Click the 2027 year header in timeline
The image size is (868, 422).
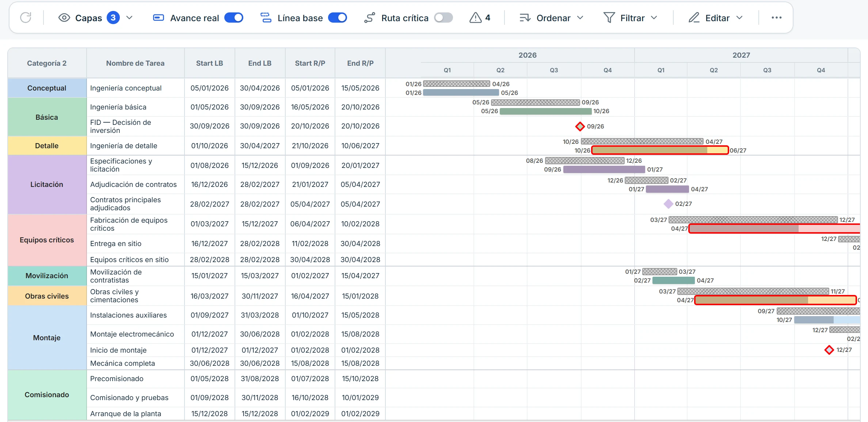[x=741, y=55]
